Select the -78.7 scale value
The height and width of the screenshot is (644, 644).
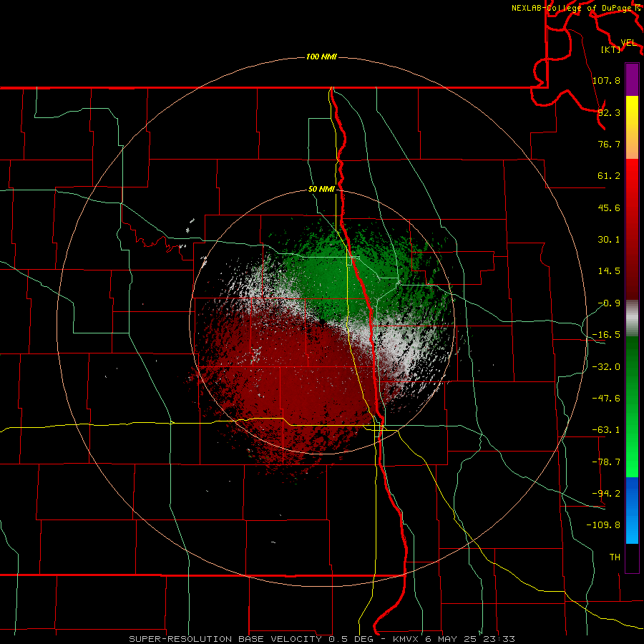pos(606,462)
